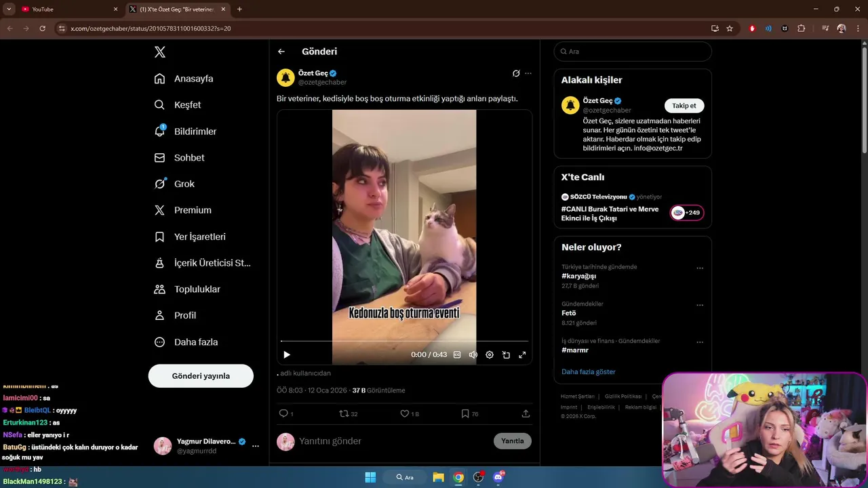The image size is (868, 488).
Task: Open Özet Geç author avatar on post
Action: click(x=285, y=77)
